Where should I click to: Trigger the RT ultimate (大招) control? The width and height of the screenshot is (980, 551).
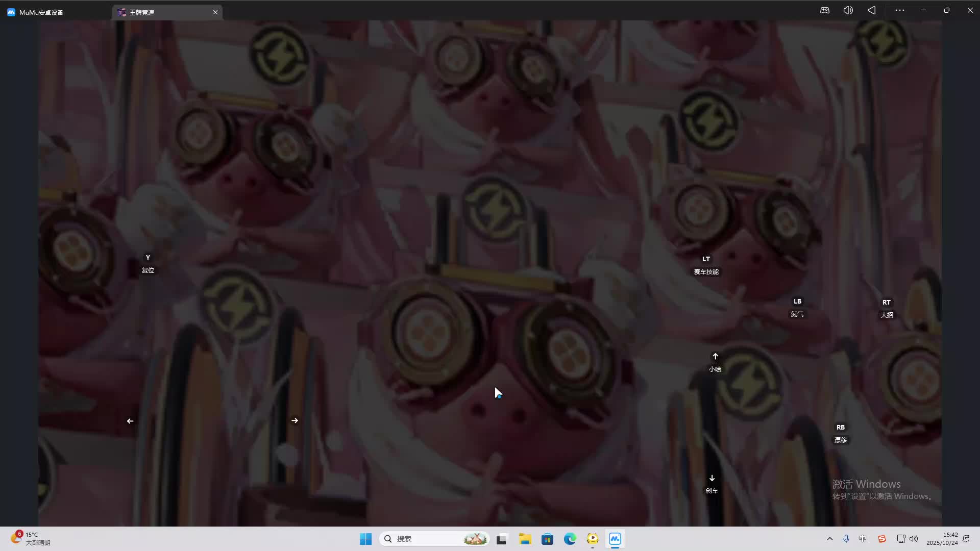point(887,308)
